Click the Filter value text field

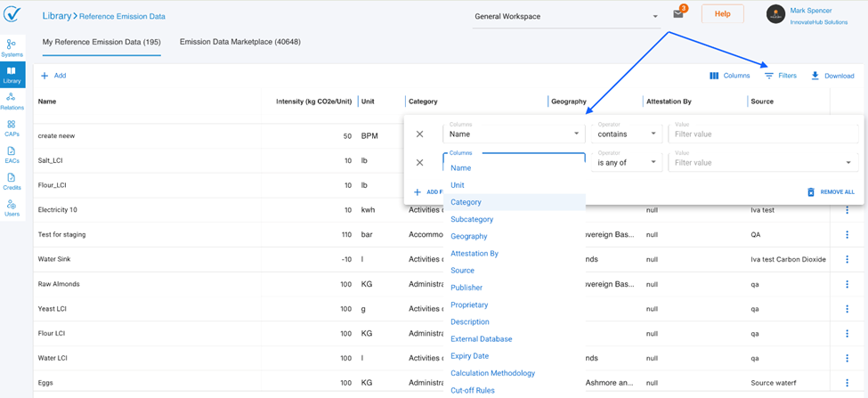point(763,134)
